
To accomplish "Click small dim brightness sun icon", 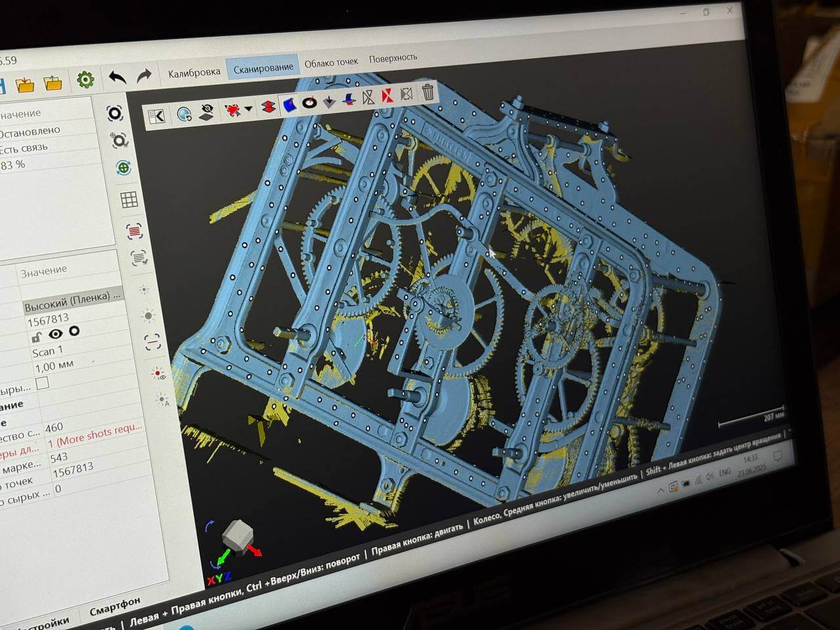I will pyautogui.click(x=144, y=289).
